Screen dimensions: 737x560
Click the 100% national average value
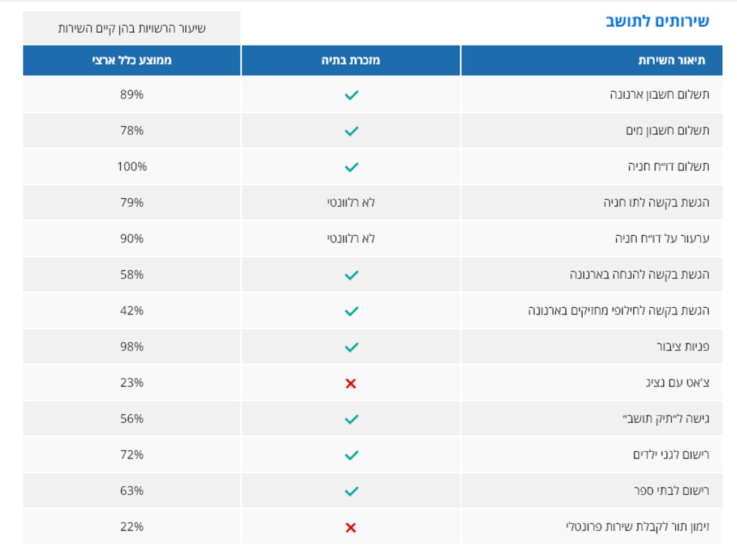pos(132,167)
